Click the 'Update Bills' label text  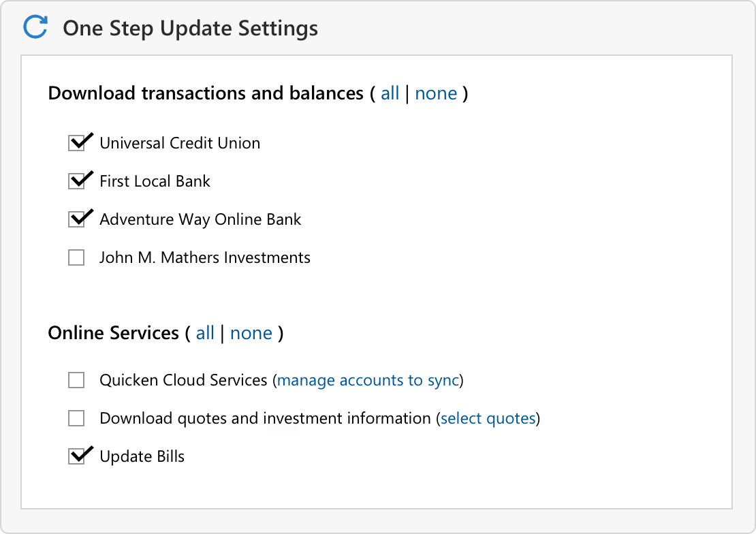[142, 456]
